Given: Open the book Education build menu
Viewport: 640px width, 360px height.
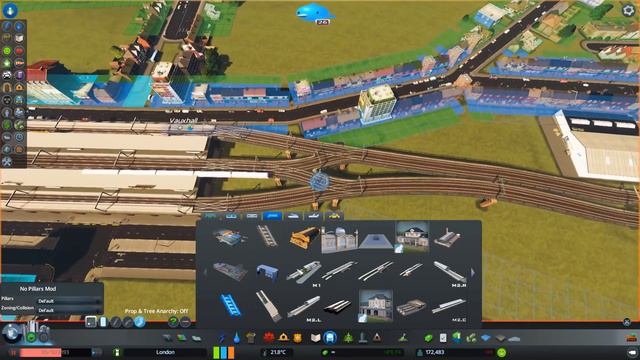Looking at the screenshot, I should coord(316,338).
